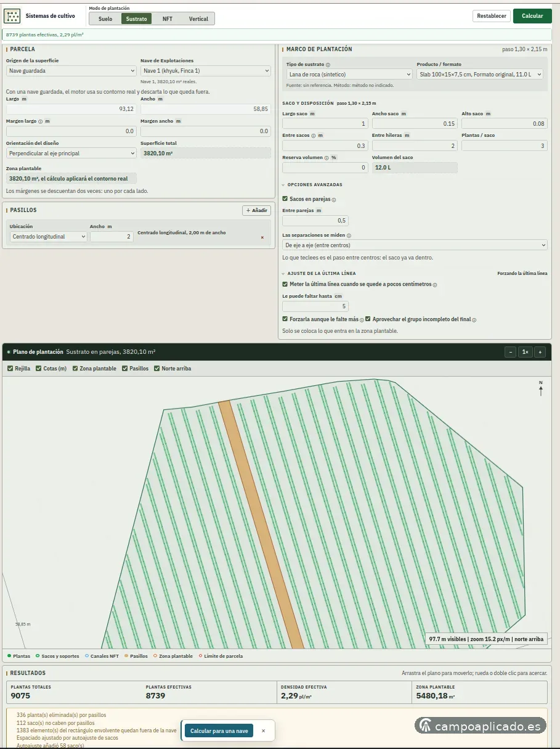Click info icon after 'Meter la última línea' option
Screen dimensions: 560x749
pyautogui.click(x=435, y=285)
